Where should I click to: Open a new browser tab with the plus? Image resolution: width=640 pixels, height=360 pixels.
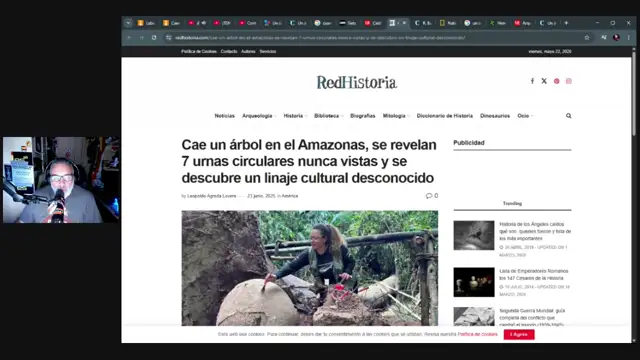(566, 23)
